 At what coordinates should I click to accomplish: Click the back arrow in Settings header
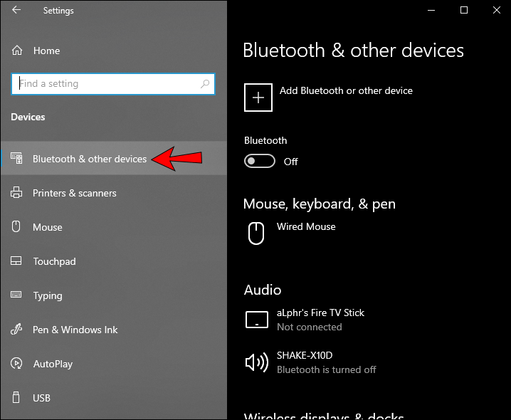[x=16, y=11]
